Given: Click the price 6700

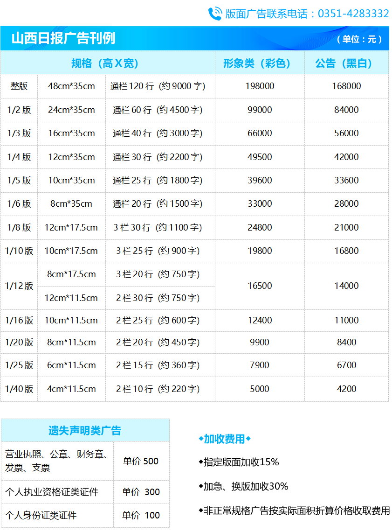Looking at the screenshot, I should [x=347, y=365].
